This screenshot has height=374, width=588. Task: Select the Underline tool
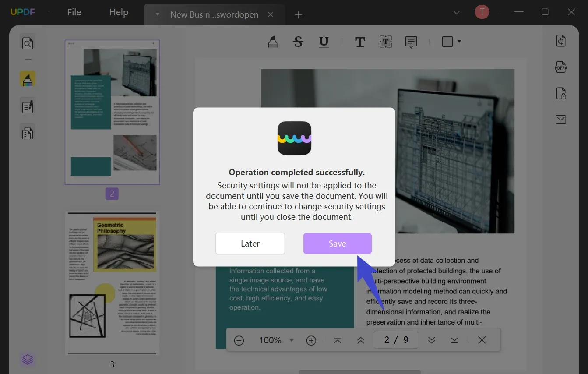324,42
